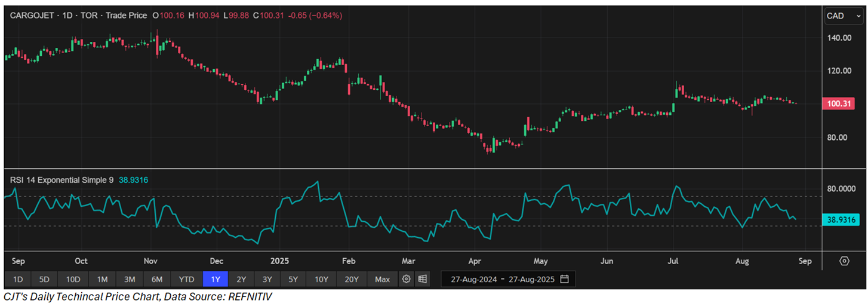This screenshot has height=303, width=868.
Task: Choose the 1M time range
Action: 102,279
